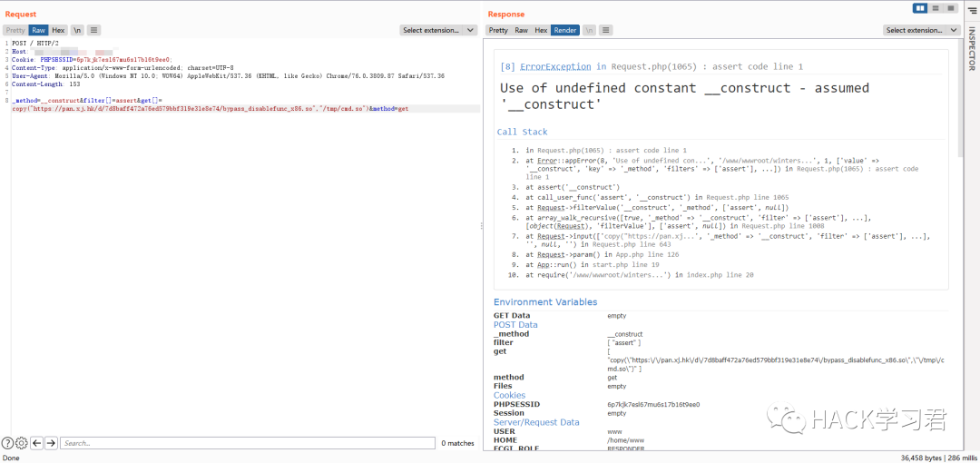Switch request view to Hex tab
This screenshot has height=463, width=980.
tap(58, 30)
